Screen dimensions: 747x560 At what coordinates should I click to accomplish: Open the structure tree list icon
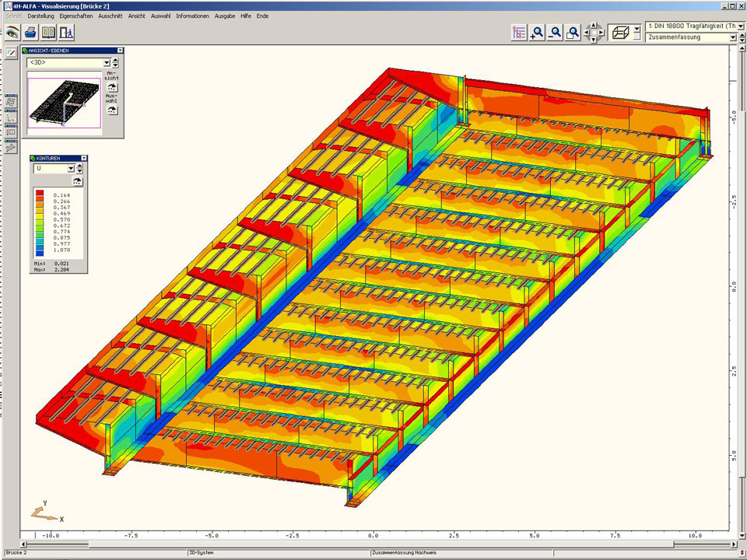click(x=519, y=33)
